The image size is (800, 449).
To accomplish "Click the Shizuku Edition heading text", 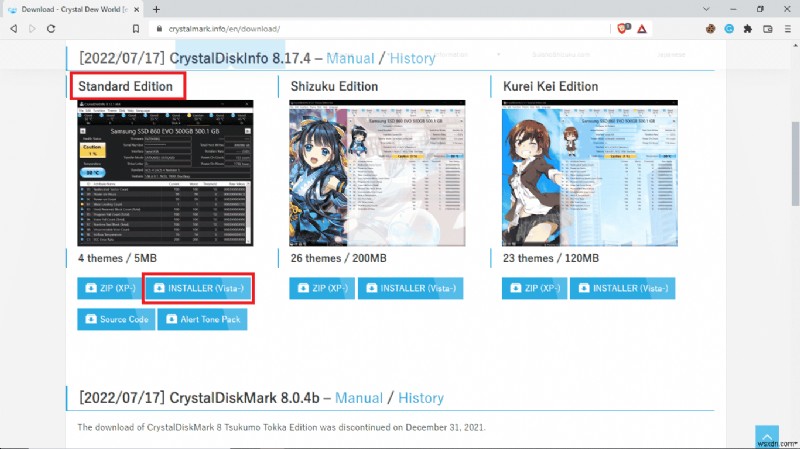I will pyautogui.click(x=334, y=86).
